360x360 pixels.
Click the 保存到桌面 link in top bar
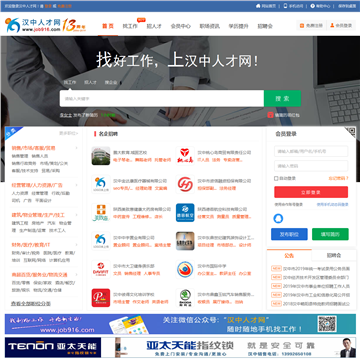coord(347,6)
